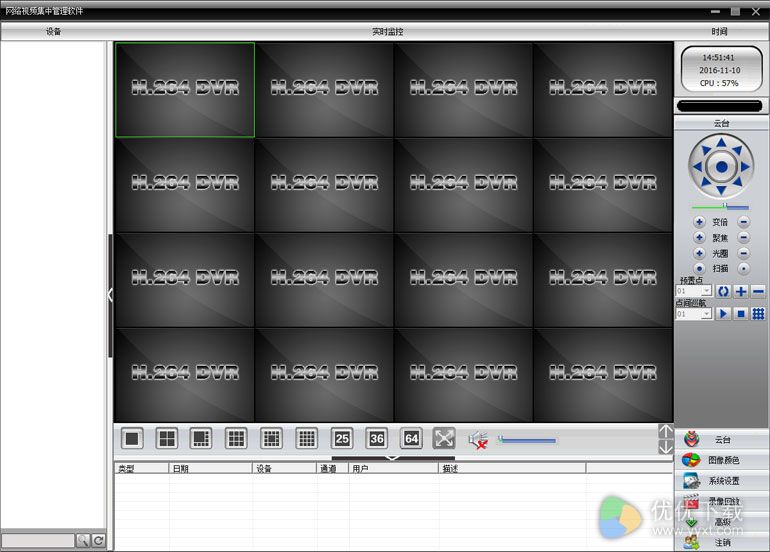Increase focus with 聚焦 plus button

tap(699, 238)
